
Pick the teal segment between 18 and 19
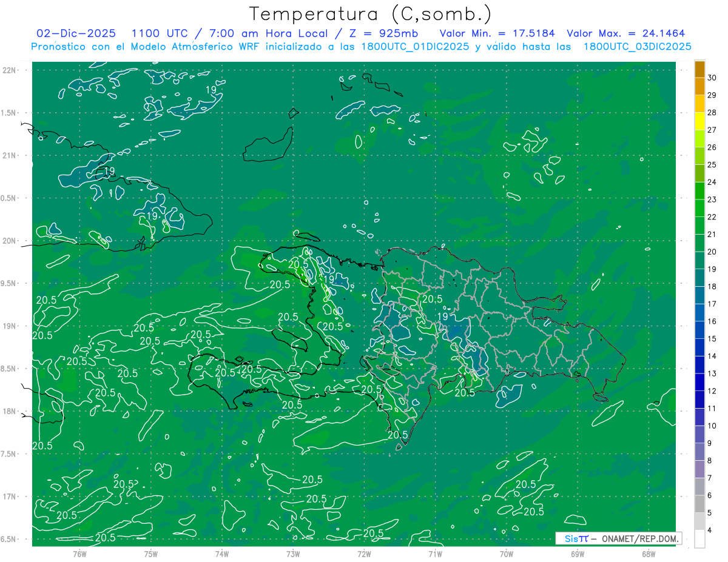(x=699, y=278)
